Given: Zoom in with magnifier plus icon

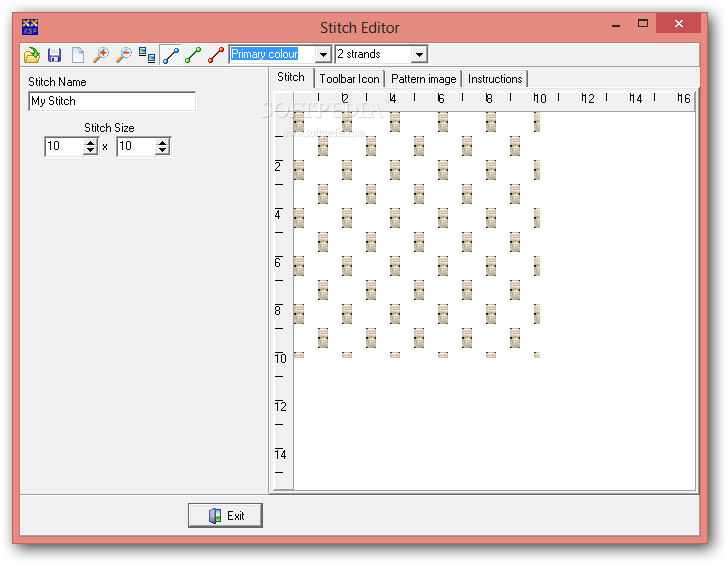Looking at the screenshot, I should click(x=101, y=55).
